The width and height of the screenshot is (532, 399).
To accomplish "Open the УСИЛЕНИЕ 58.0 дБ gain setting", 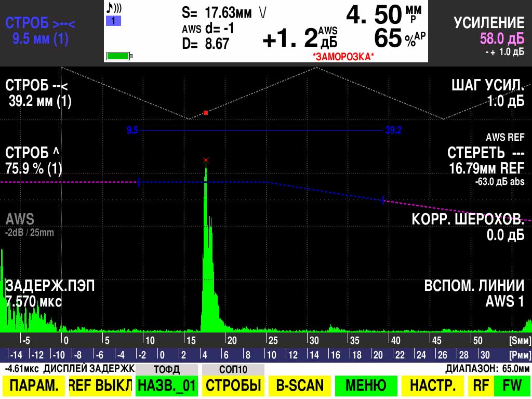I will click(489, 31).
